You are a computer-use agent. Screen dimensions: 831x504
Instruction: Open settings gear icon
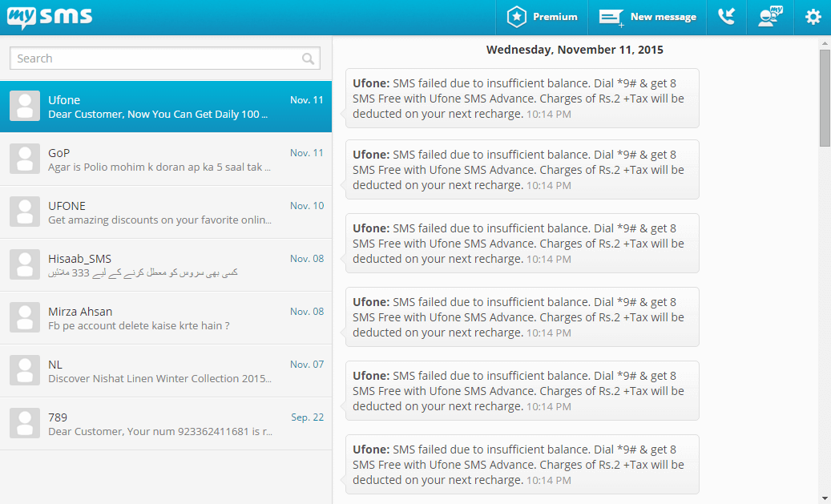pos(813,17)
